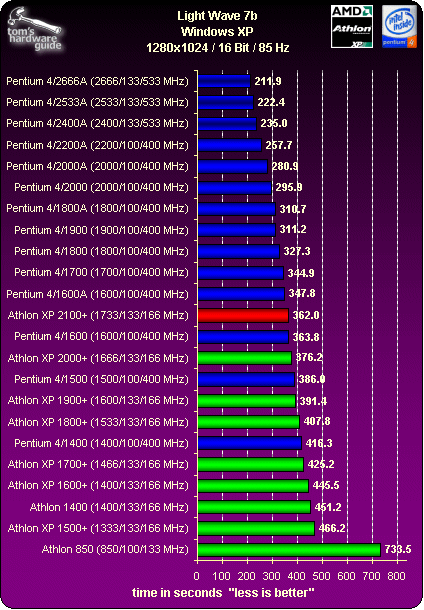
Task: Click the value 391.4
Action: point(313,401)
